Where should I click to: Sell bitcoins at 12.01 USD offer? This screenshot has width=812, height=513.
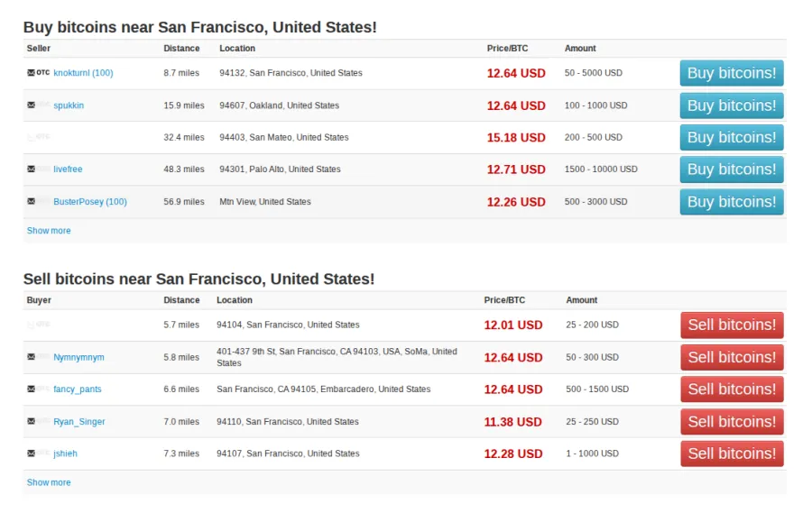point(731,325)
